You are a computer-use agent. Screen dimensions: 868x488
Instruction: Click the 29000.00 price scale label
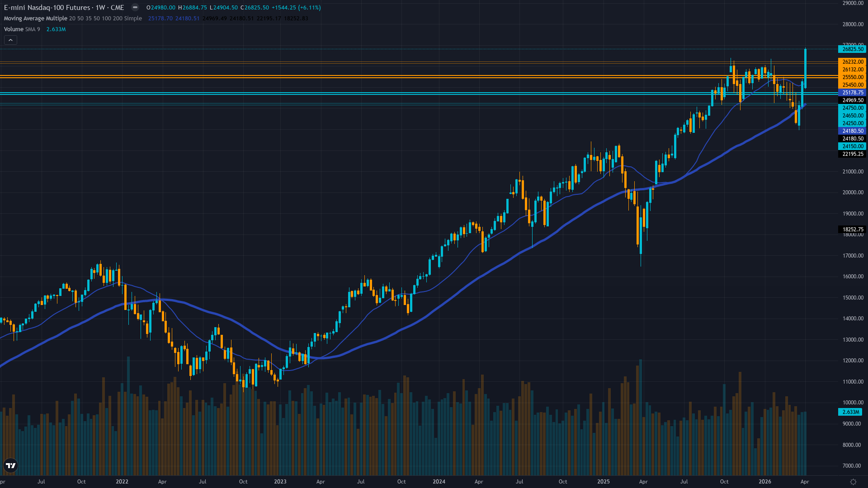pyautogui.click(x=853, y=3)
